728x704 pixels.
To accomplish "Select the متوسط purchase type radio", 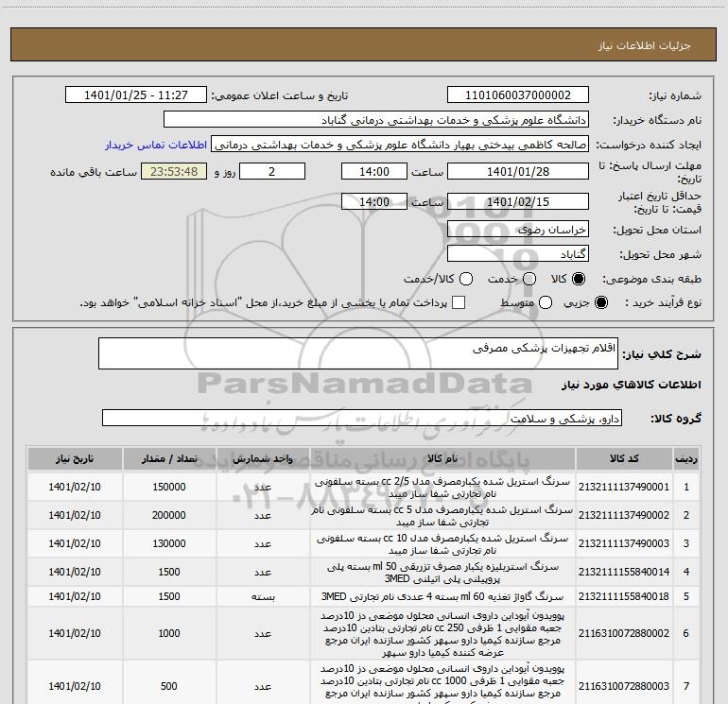I will pyautogui.click(x=546, y=302).
